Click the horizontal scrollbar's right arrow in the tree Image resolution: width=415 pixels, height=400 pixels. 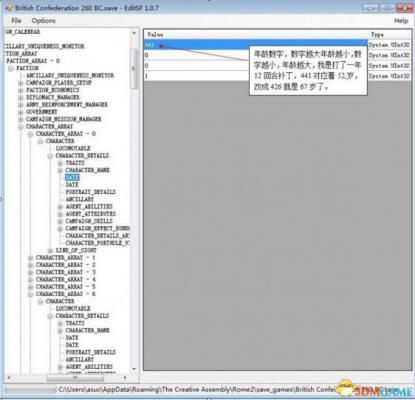[125, 378]
